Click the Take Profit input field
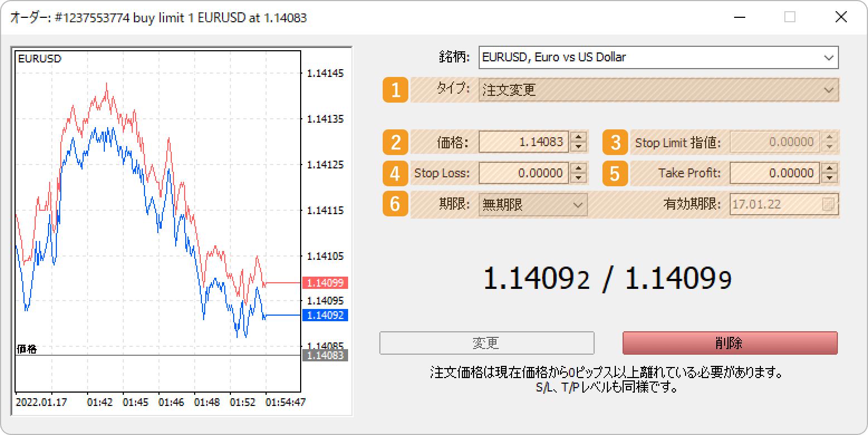 click(775, 173)
